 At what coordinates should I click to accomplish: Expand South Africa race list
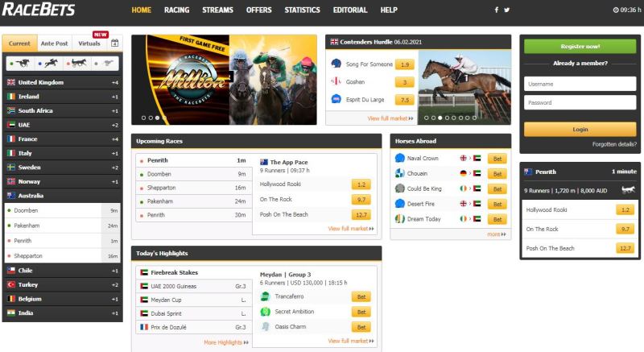tap(63, 110)
